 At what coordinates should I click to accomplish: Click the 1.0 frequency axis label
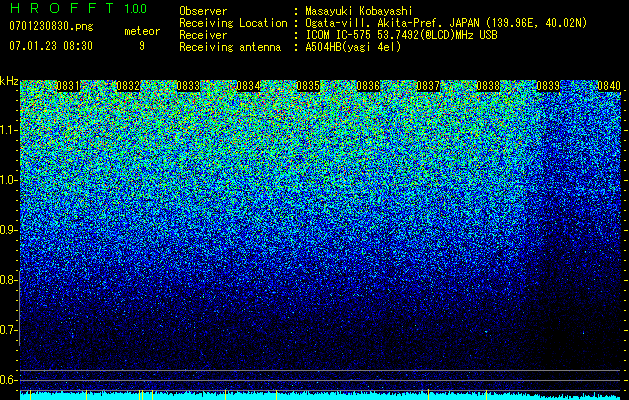[8, 181]
